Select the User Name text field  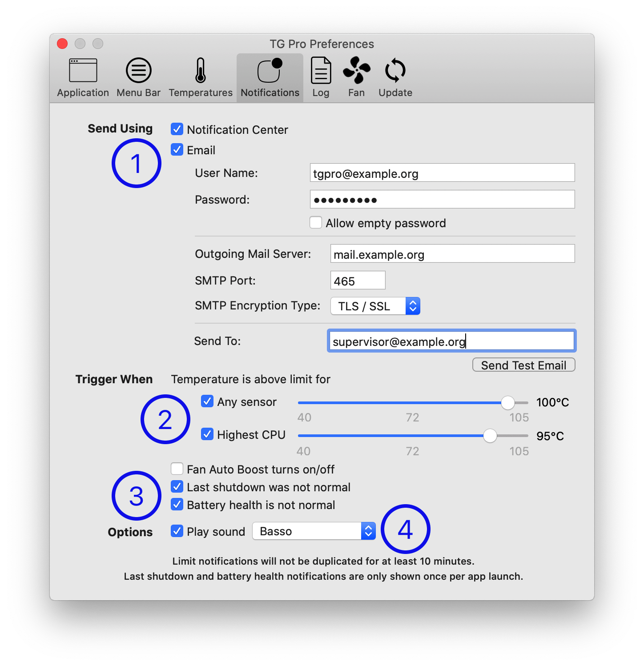point(442,173)
